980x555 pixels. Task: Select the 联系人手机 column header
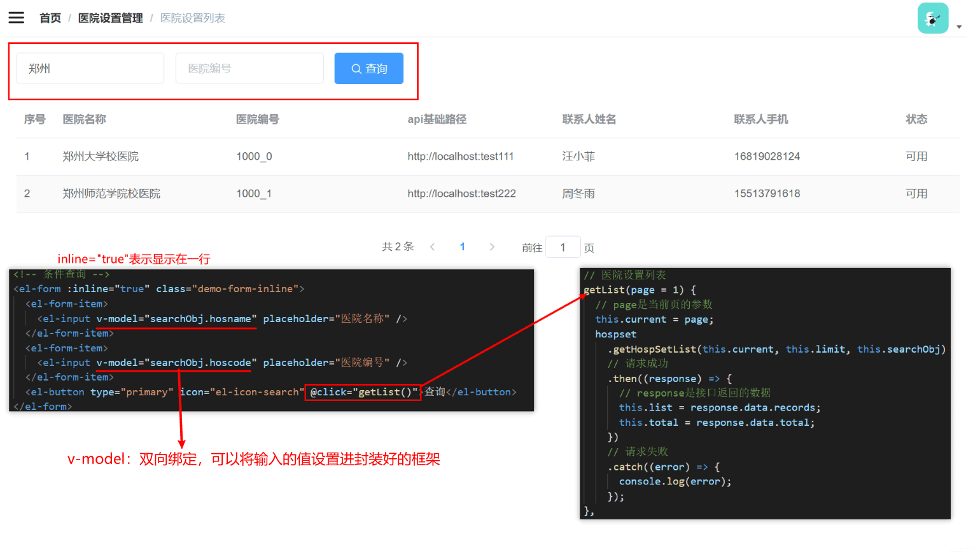(761, 119)
